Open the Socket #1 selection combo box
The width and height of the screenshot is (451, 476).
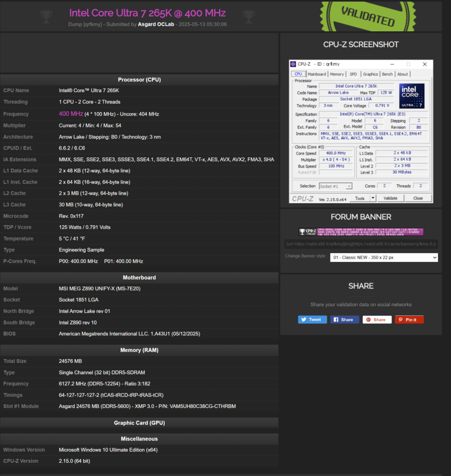coord(335,186)
